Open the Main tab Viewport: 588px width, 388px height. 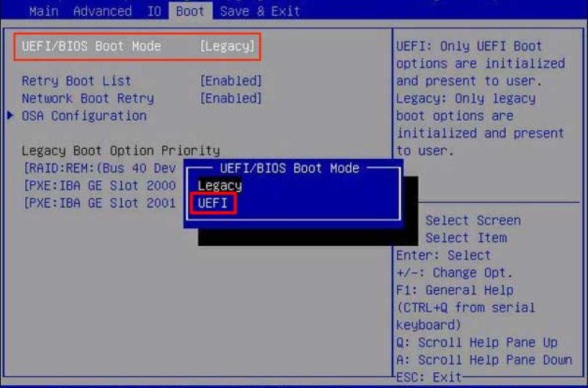(44, 11)
